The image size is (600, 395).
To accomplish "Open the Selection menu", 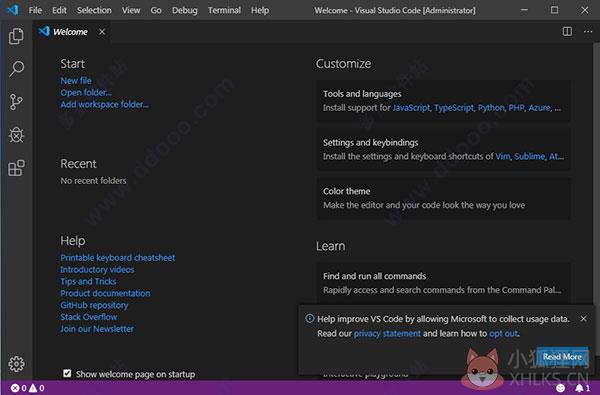I will 94,10.
